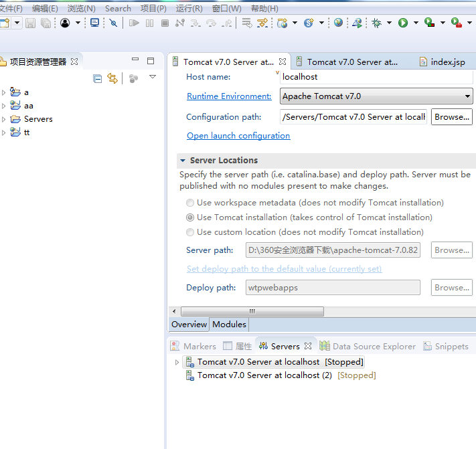The height and width of the screenshot is (449, 476).
Task: Click the Suspend debug icon
Action: tap(149, 23)
